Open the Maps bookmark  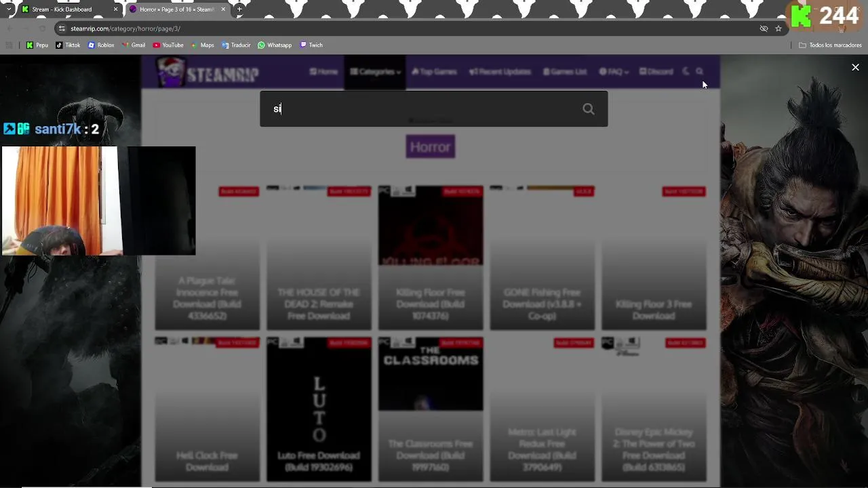(x=203, y=45)
